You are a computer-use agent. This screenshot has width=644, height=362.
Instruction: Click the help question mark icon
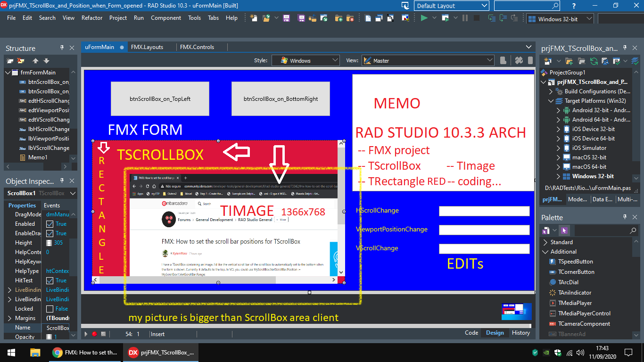tap(574, 6)
